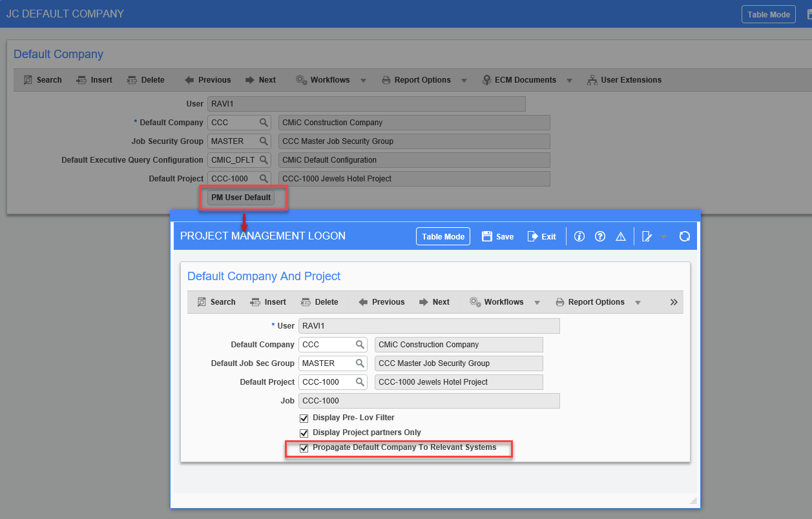Viewport: 812px width, 519px height.
Task: Click Insert in the popup toolbar
Action: pos(268,302)
